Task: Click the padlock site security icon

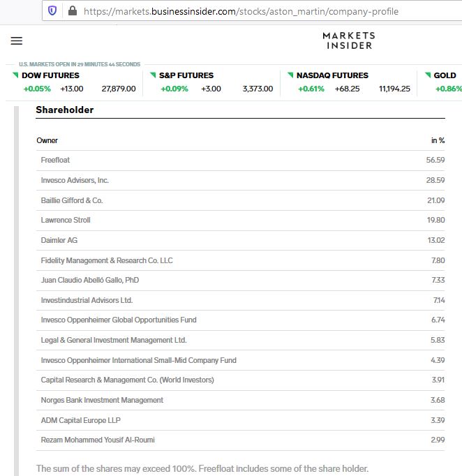Action: click(72, 10)
